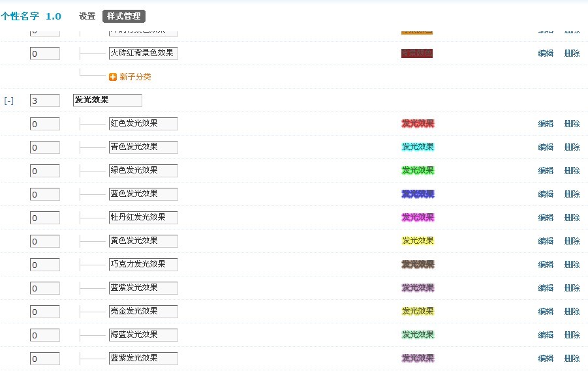Click the 亮金发光效果 name field

click(144, 312)
